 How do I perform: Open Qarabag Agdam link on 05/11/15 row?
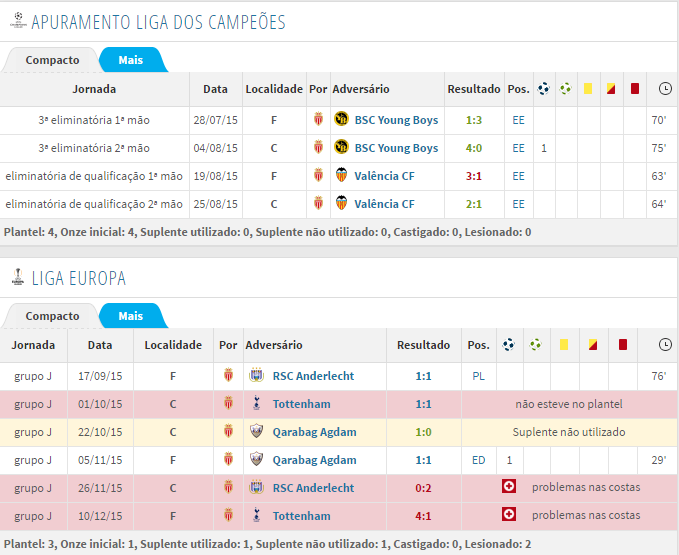(x=314, y=460)
